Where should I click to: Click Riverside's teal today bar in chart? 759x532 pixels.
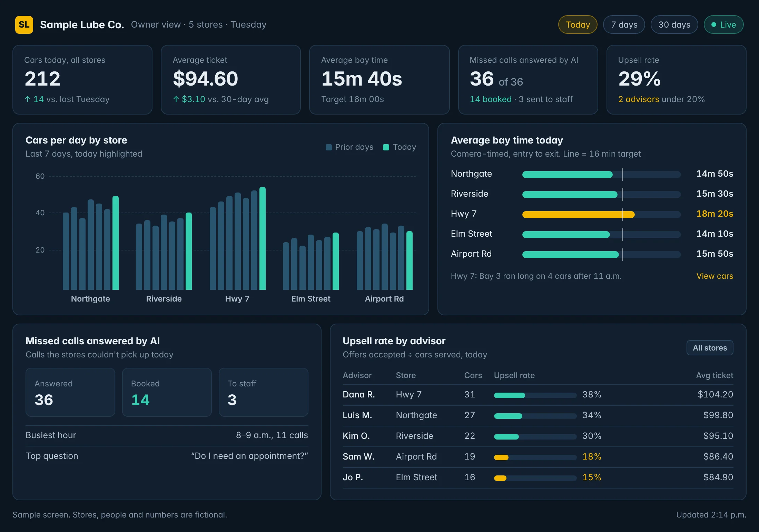pos(189,251)
